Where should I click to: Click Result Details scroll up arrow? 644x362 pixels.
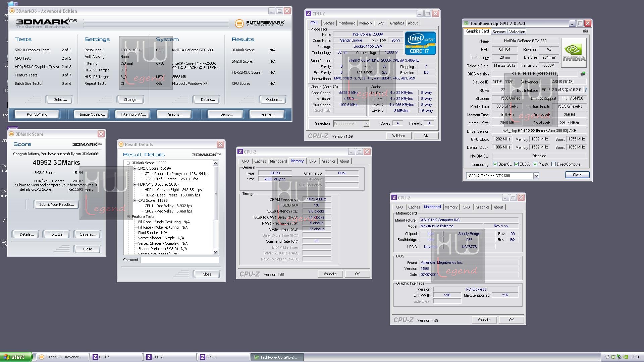pos(215,163)
